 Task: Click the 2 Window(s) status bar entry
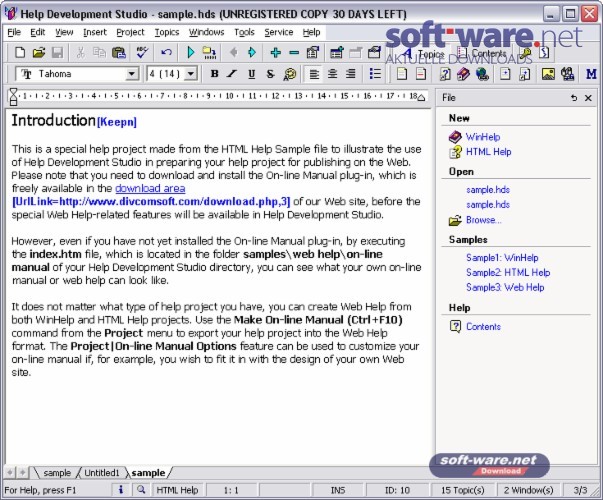tap(528, 490)
